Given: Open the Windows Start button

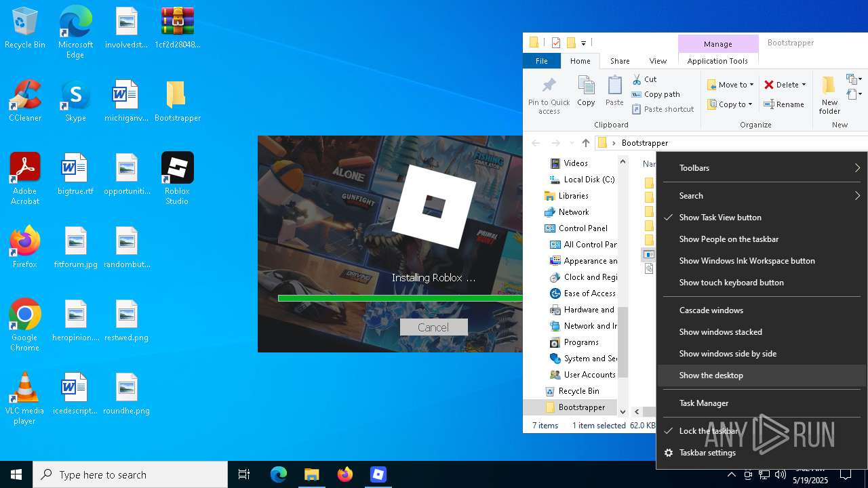Looking at the screenshot, I should [16, 474].
